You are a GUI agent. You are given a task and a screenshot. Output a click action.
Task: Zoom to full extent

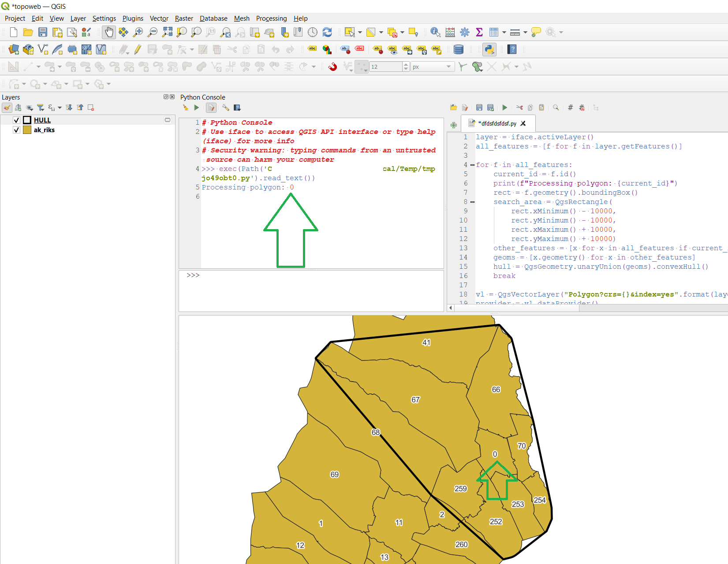point(167,32)
